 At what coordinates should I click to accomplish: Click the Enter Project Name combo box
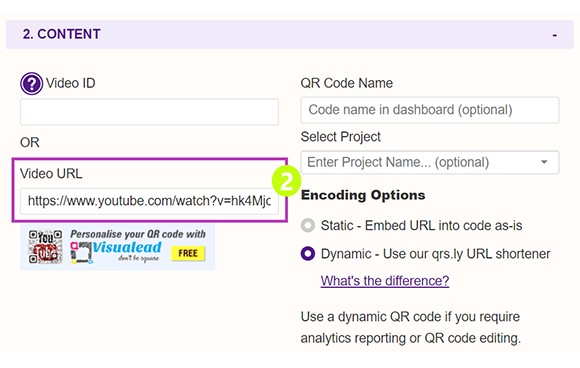tap(430, 162)
